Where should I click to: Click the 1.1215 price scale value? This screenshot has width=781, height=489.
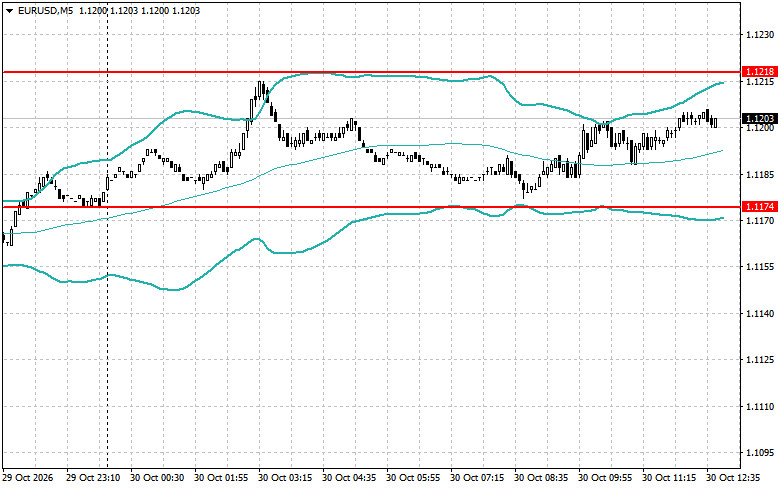coord(760,81)
